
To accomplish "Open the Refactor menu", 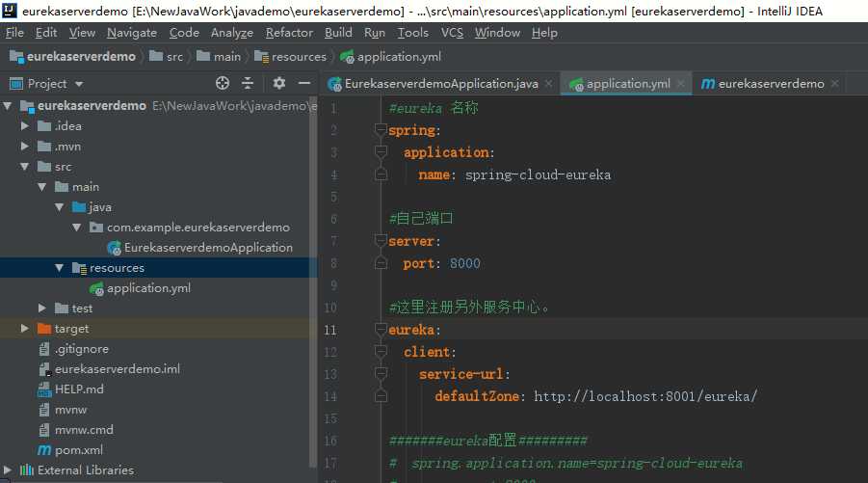I will pyautogui.click(x=289, y=33).
